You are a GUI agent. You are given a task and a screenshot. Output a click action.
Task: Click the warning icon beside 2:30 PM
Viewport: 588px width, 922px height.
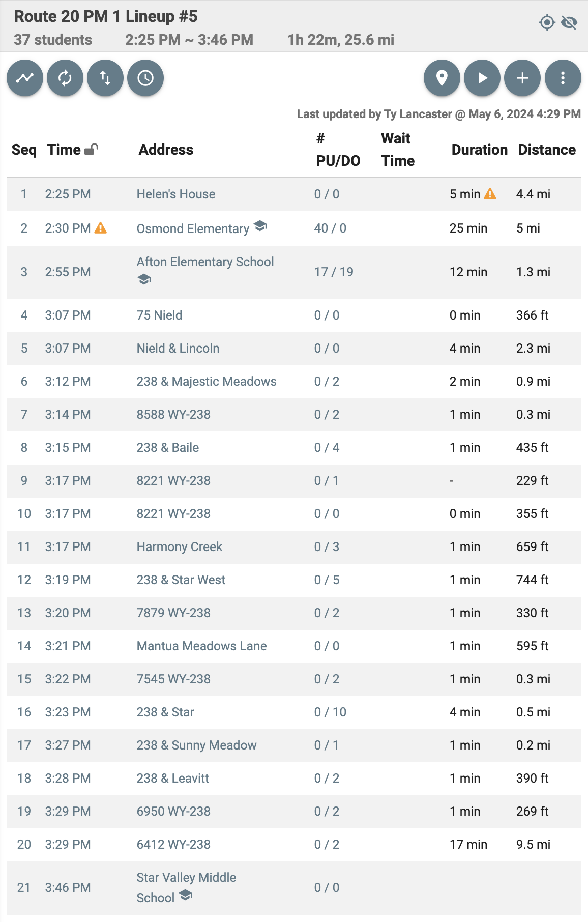(x=101, y=227)
